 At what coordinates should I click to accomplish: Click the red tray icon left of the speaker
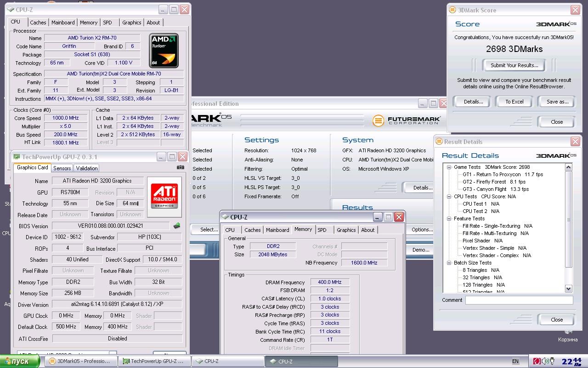pyautogui.click(x=536, y=361)
